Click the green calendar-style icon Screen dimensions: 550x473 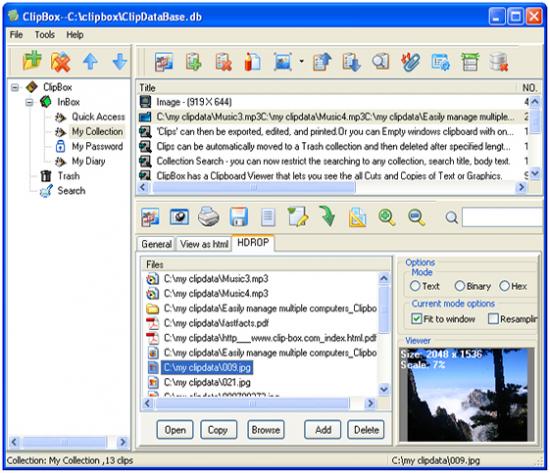470,62
